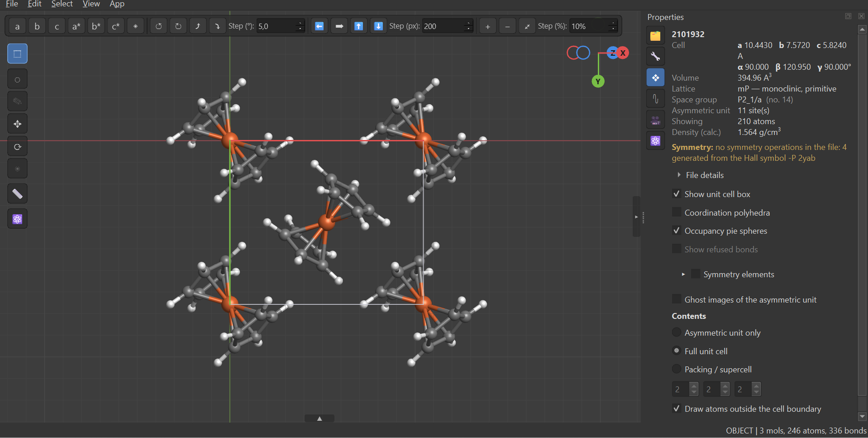Select the rotate tool in sidebar

pos(18,147)
